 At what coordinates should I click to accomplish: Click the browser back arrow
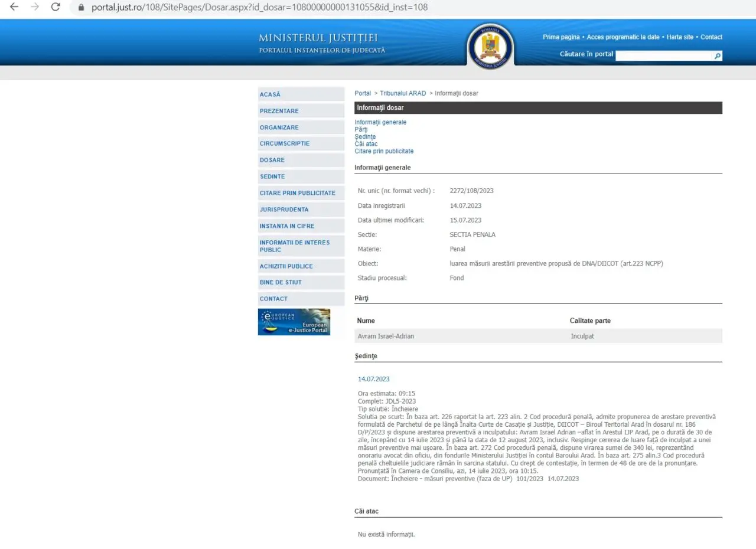point(14,7)
